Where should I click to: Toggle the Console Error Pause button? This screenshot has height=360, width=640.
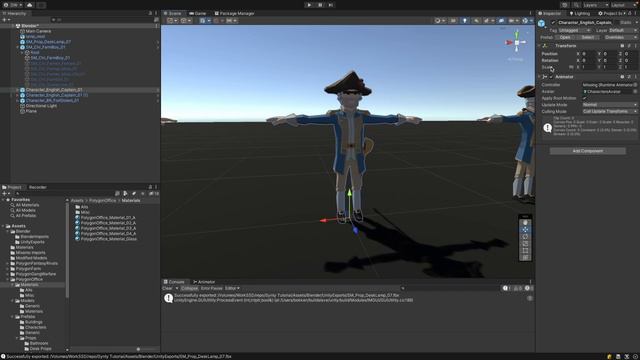[211, 289]
